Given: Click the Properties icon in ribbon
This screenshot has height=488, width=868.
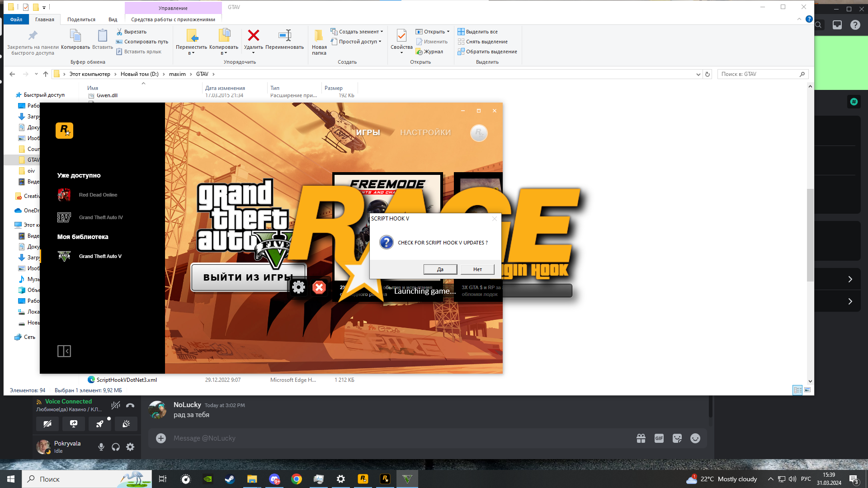Looking at the screenshot, I should pyautogui.click(x=401, y=36).
